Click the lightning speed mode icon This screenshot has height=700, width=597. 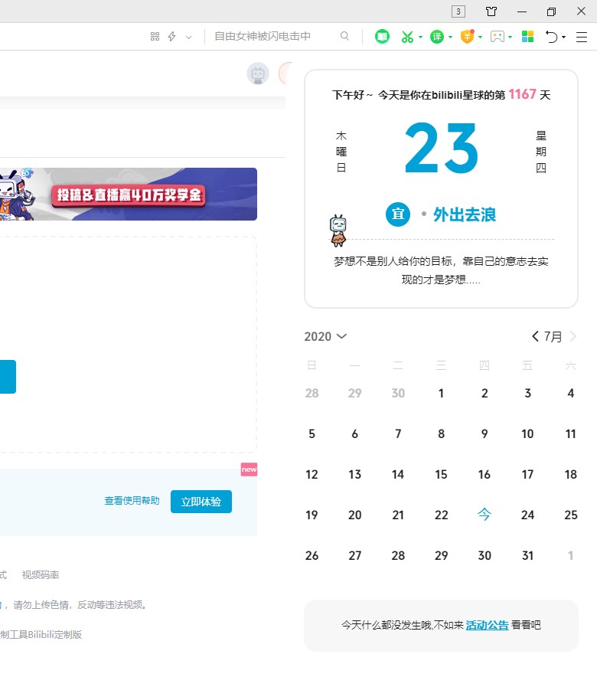(171, 37)
